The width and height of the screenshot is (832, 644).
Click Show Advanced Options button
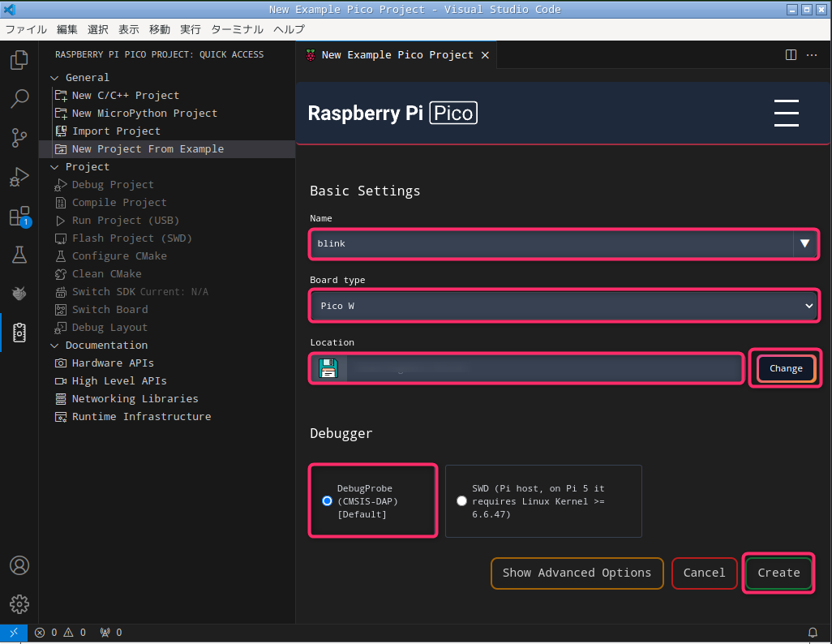(577, 573)
